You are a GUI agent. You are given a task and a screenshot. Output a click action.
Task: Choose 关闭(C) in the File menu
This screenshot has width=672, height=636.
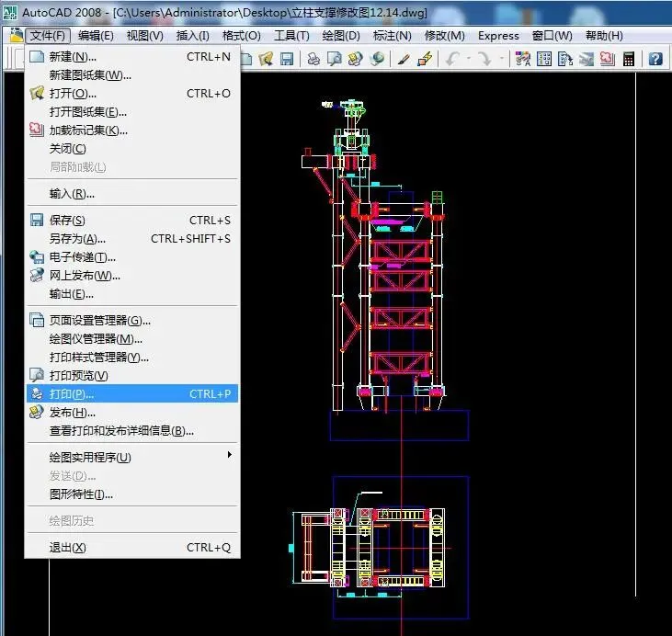coord(132,149)
